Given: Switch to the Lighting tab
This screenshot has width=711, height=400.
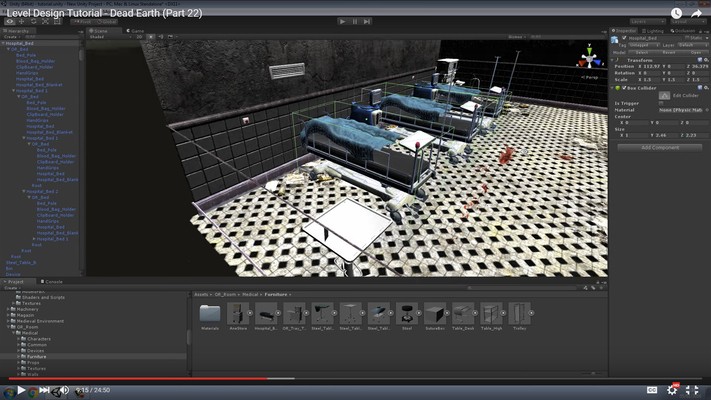Looking at the screenshot, I should coord(656,30).
